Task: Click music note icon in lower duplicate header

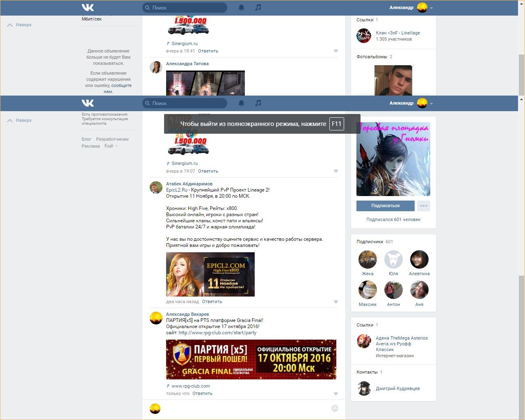Action: 258,103
